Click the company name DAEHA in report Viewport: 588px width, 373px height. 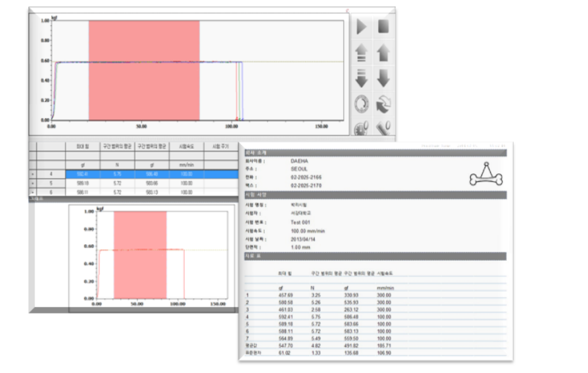coord(299,161)
